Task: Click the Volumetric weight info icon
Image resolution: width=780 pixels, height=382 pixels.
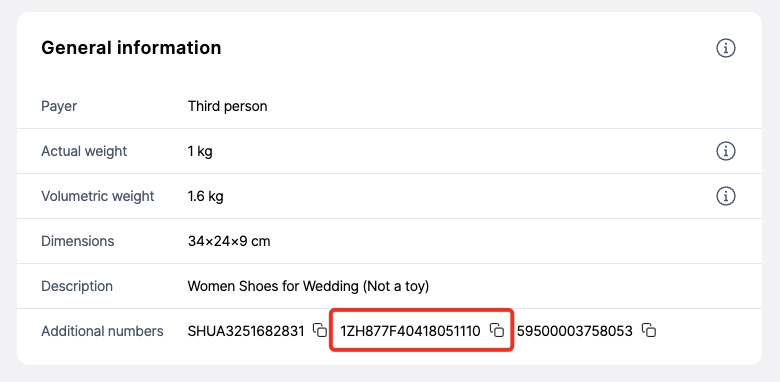Action: pos(726,196)
